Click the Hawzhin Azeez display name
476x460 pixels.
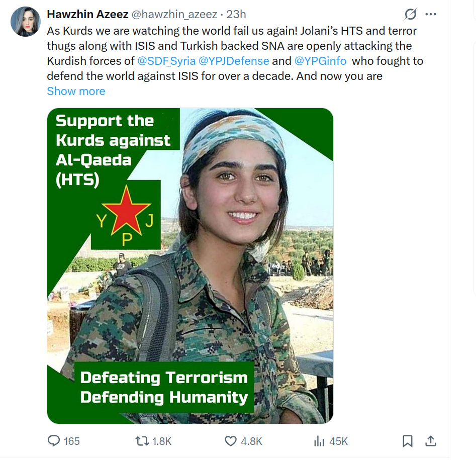point(88,14)
